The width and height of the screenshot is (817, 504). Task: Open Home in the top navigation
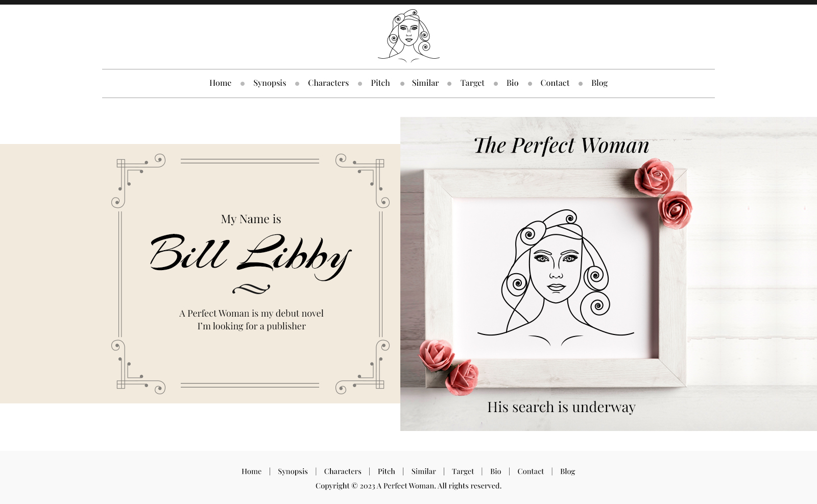[x=220, y=83]
